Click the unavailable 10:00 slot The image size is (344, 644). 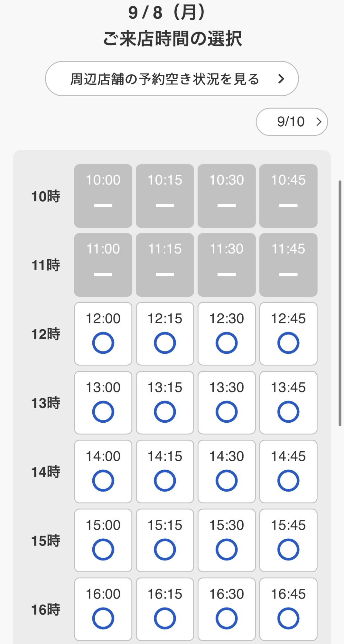pyautogui.click(x=103, y=196)
